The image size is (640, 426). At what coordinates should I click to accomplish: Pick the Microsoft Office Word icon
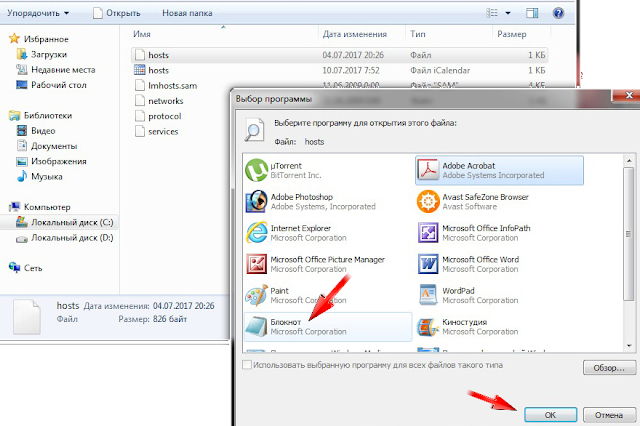(428, 264)
